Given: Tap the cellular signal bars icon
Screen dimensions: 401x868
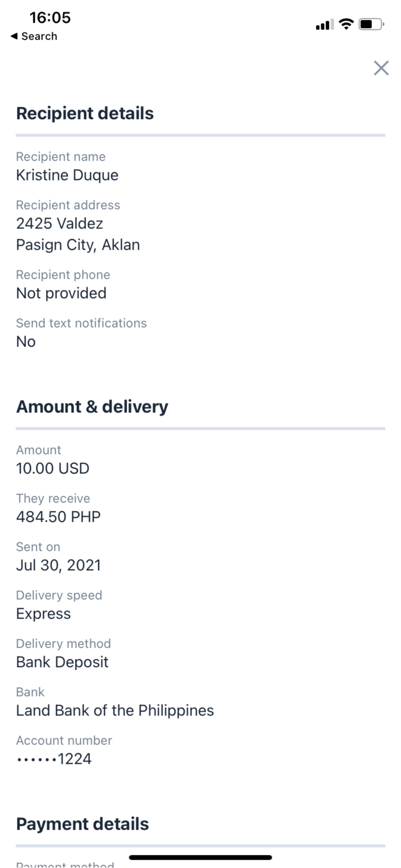Looking at the screenshot, I should (x=325, y=24).
